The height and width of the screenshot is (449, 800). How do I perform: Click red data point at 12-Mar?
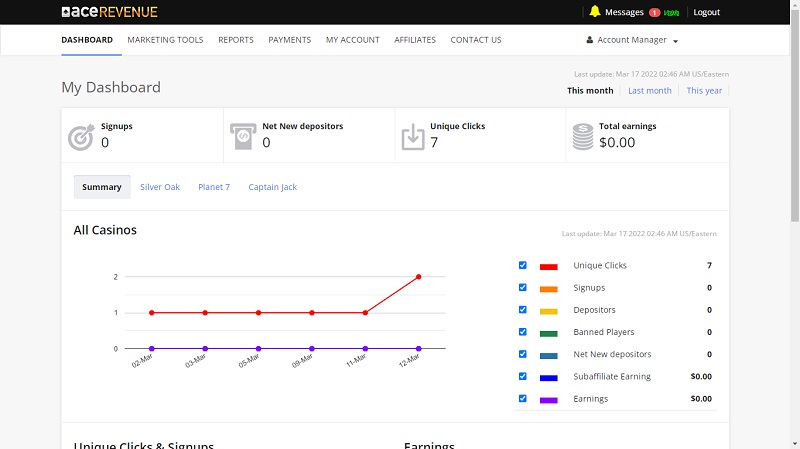[418, 277]
